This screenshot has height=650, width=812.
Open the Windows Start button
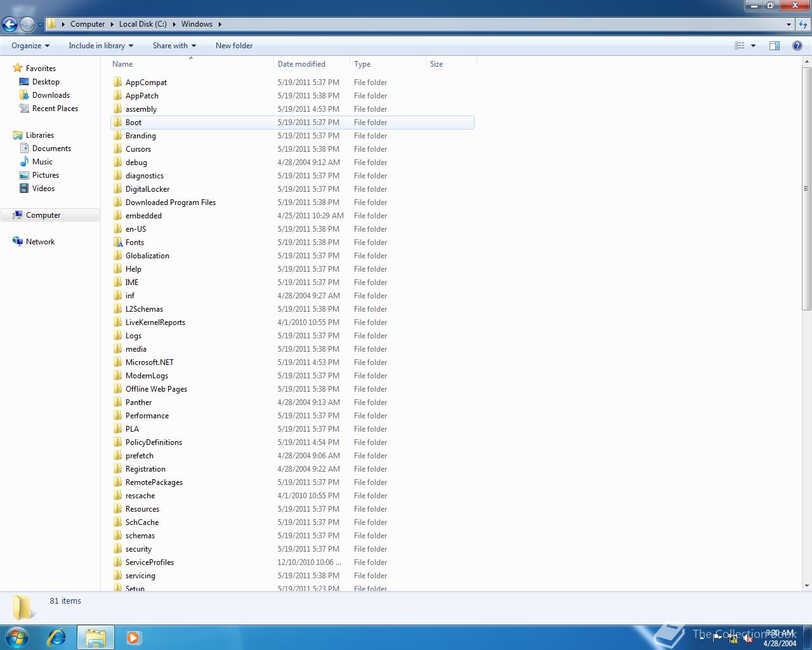[17, 637]
